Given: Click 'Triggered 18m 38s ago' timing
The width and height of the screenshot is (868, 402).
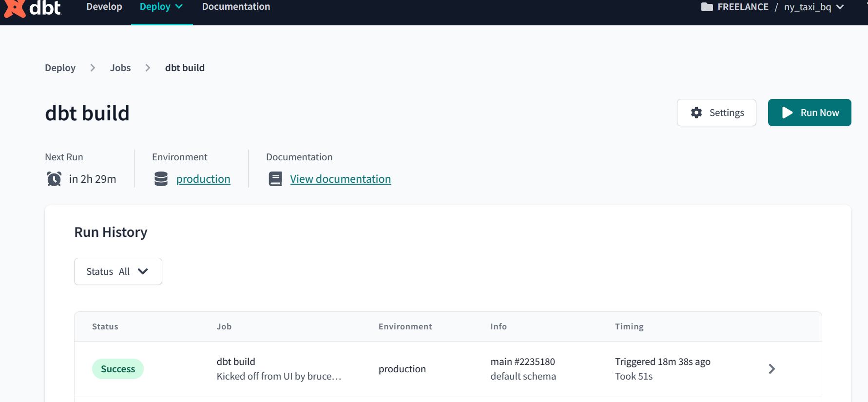Looking at the screenshot, I should [x=663, y=362].
